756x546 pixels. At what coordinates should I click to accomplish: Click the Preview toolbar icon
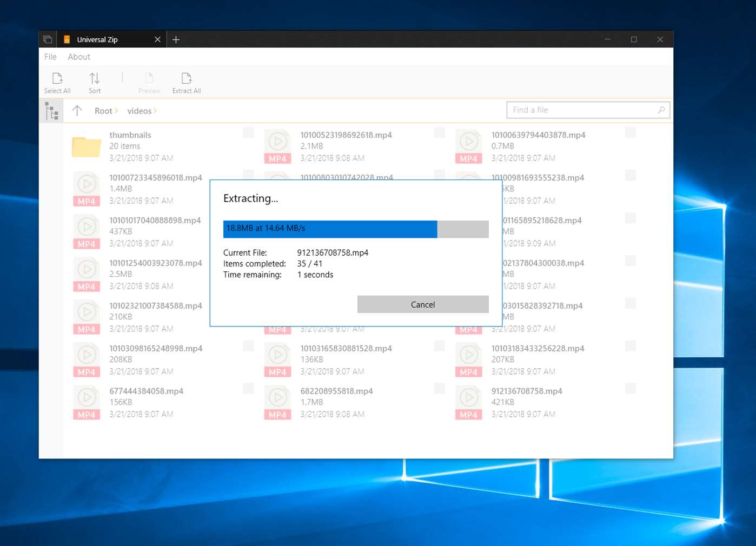point(149,78)
